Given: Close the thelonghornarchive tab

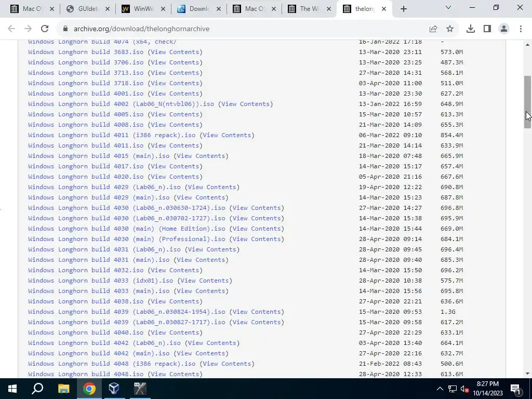Looking at the screenshot, I should pyautogui.click(x=384, y=9).
